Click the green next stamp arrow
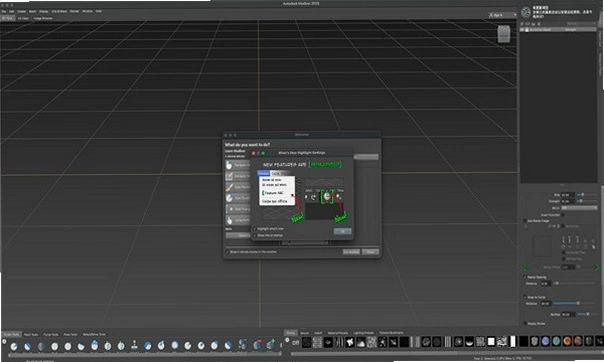Viewport: 604px width, 362px height. [596, 266]
